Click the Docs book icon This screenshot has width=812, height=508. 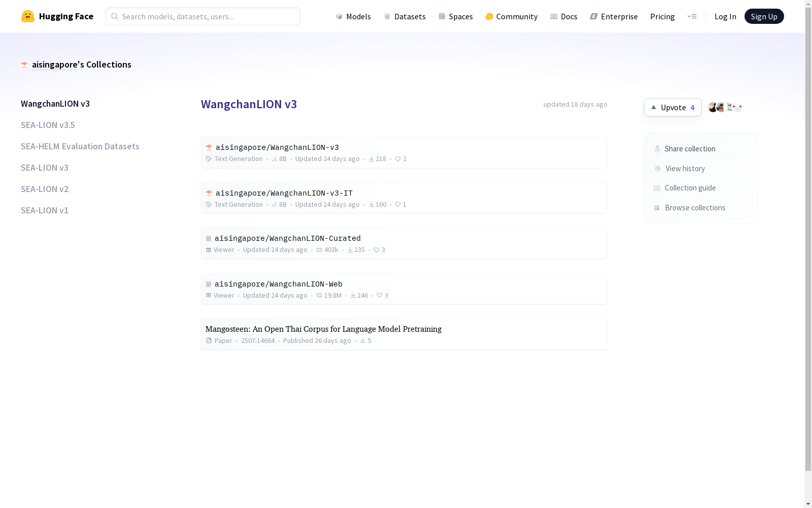coord(554,16)
